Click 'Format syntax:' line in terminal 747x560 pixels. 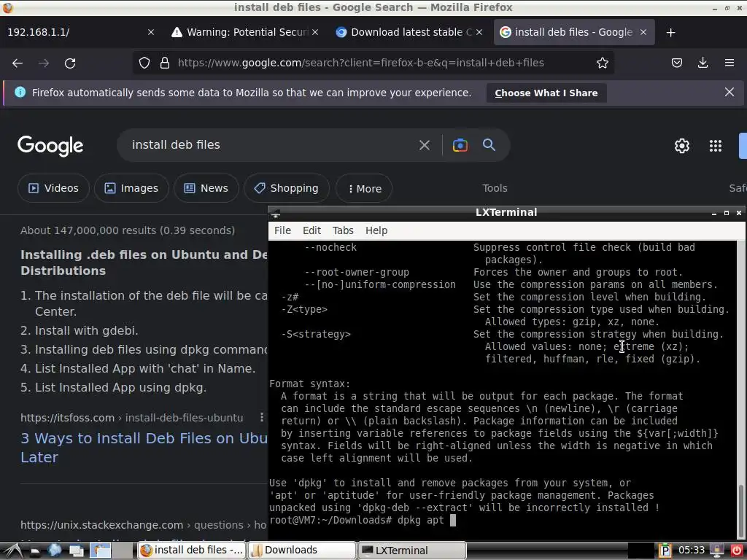click(x=309, y=384)
